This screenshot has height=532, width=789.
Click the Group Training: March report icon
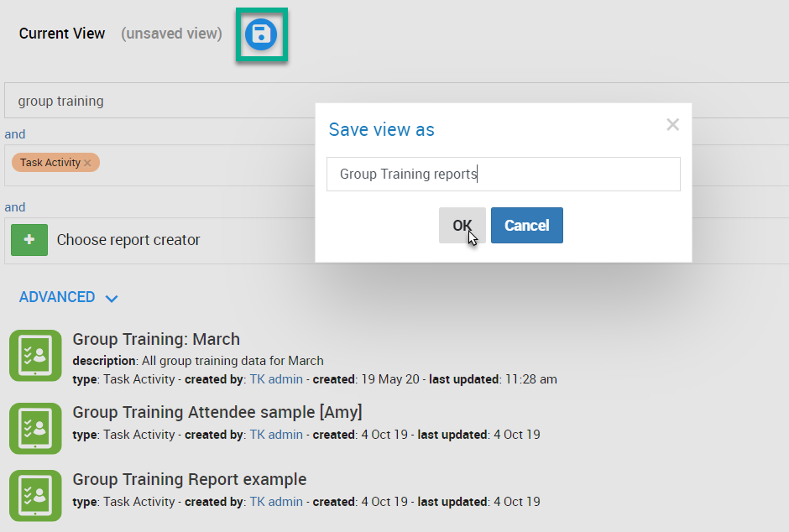35,356
